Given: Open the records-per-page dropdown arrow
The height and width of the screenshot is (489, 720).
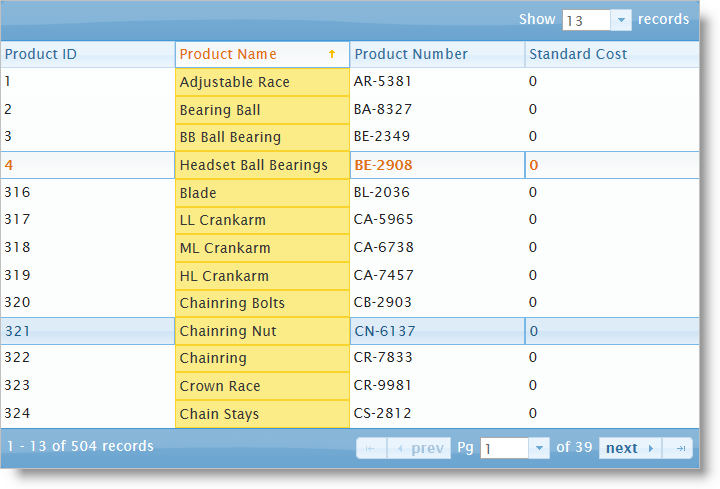Looking at the screenshot, I should click(621, 20).
